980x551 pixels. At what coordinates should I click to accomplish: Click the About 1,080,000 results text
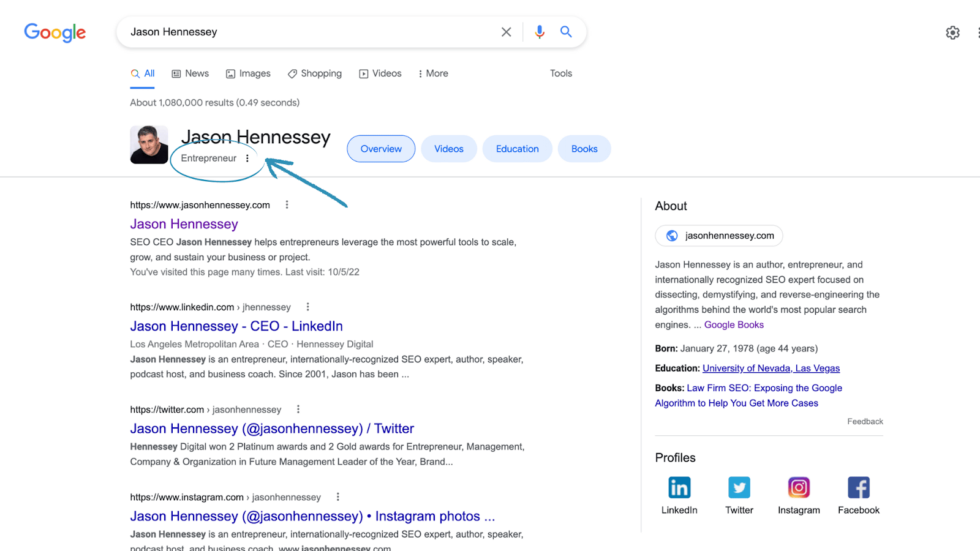point(214,102)
